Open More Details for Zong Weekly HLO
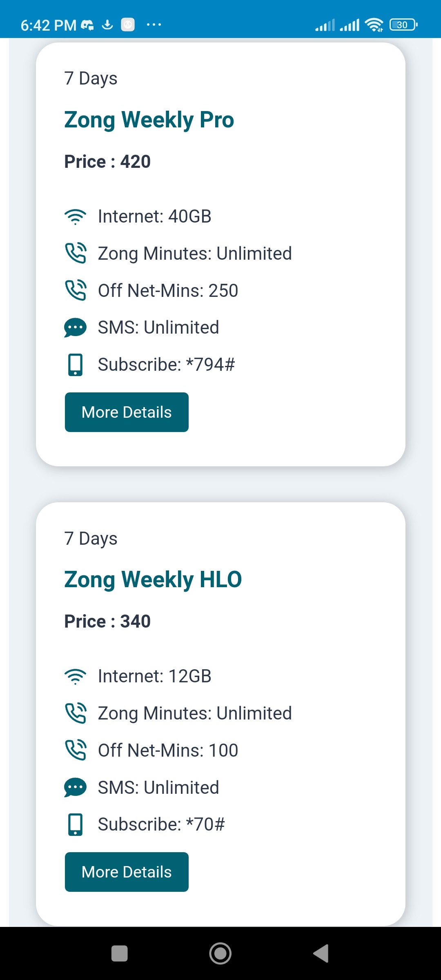This screenshot has width=441, height=980. (127, 872)
